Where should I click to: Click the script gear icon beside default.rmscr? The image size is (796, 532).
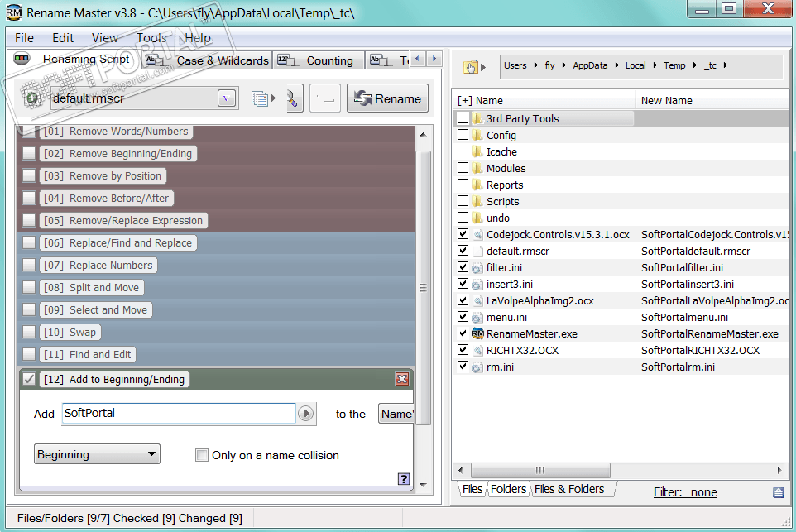point(31,98)
